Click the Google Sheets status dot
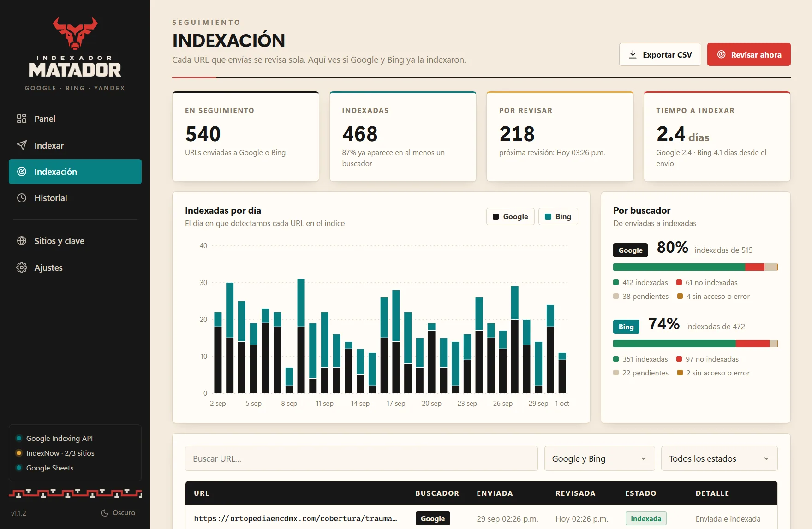 point(19,468)
